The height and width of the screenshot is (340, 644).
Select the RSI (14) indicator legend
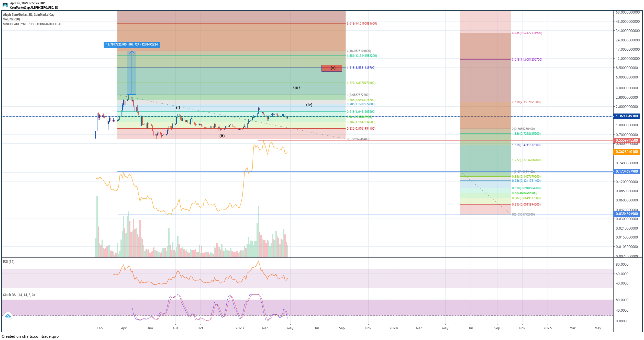9,262
